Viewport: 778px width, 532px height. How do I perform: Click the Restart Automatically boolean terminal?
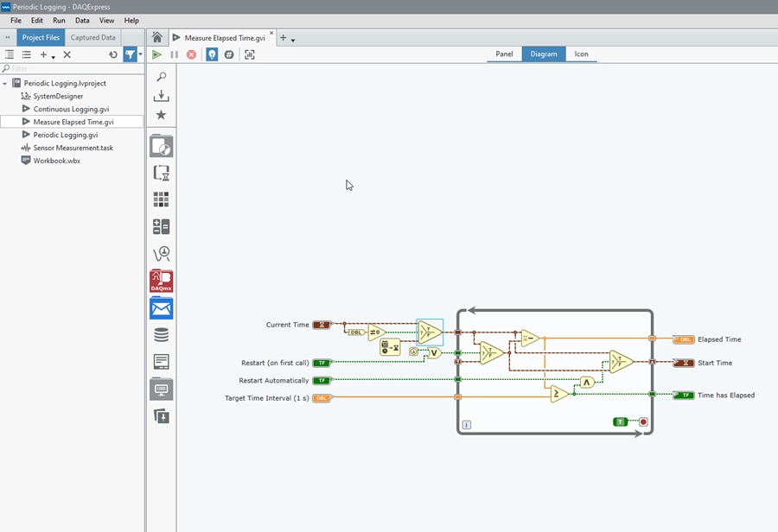(322, 380)
